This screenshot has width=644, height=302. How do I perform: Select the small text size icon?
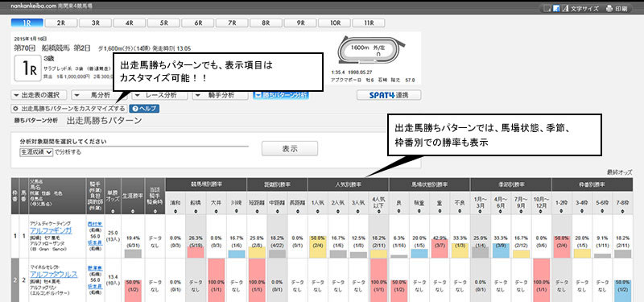coord(547,9)
